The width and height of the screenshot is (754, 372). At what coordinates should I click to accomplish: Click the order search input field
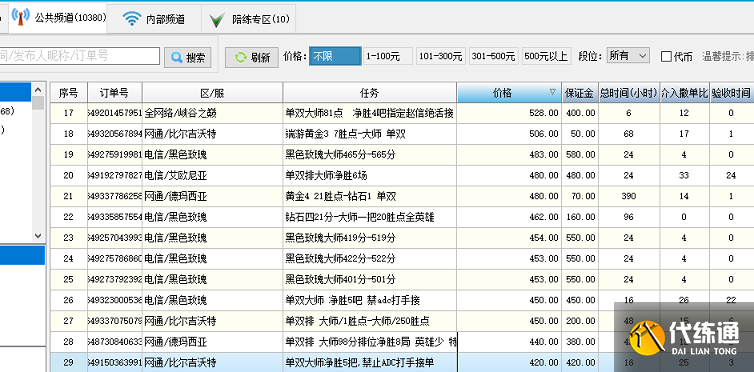click(x=79, y=56)
